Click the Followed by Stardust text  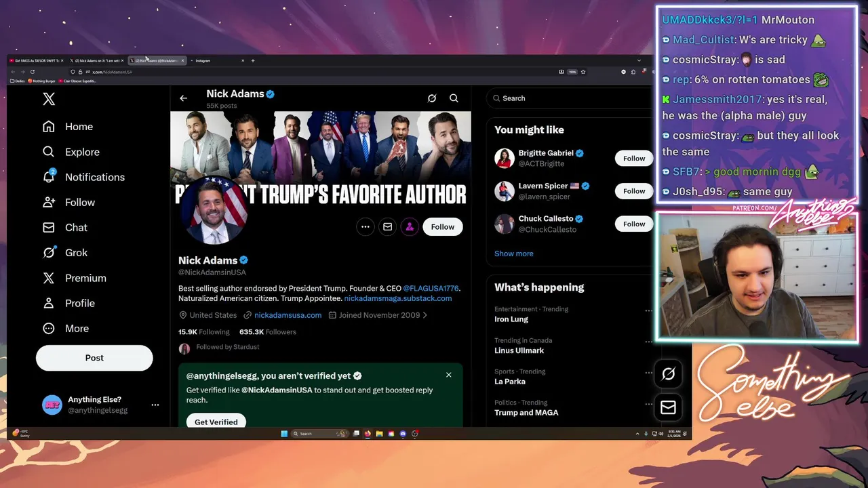pos(228,347)
